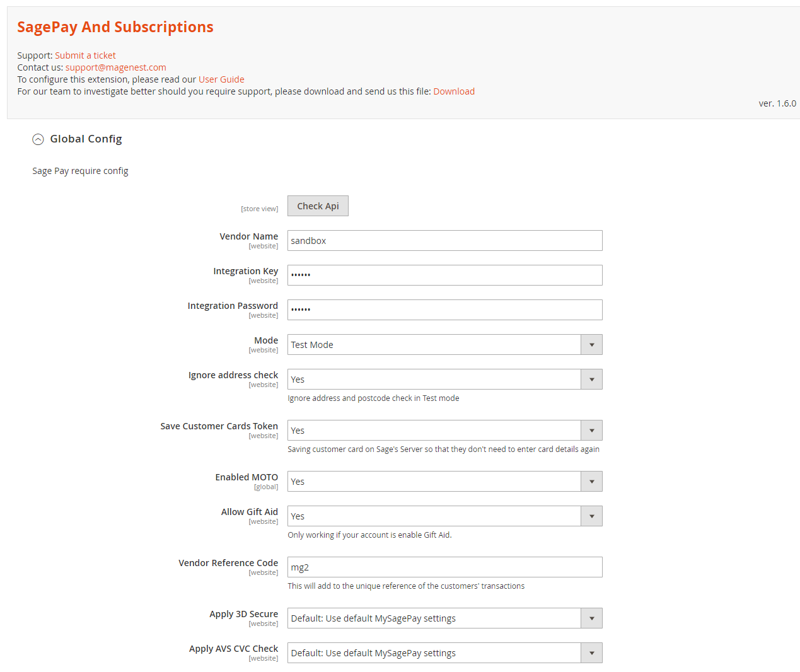Image resolution: width=800 pixels, height=672 pixels.
Task: Expand the Apply AVS CVC Check dropdown
Action: pos(444,653)
